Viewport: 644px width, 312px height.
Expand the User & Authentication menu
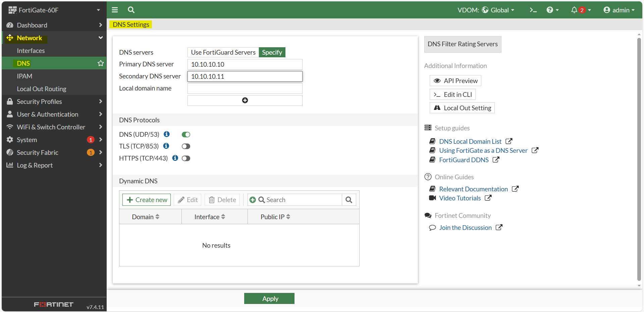coord(54,114)
